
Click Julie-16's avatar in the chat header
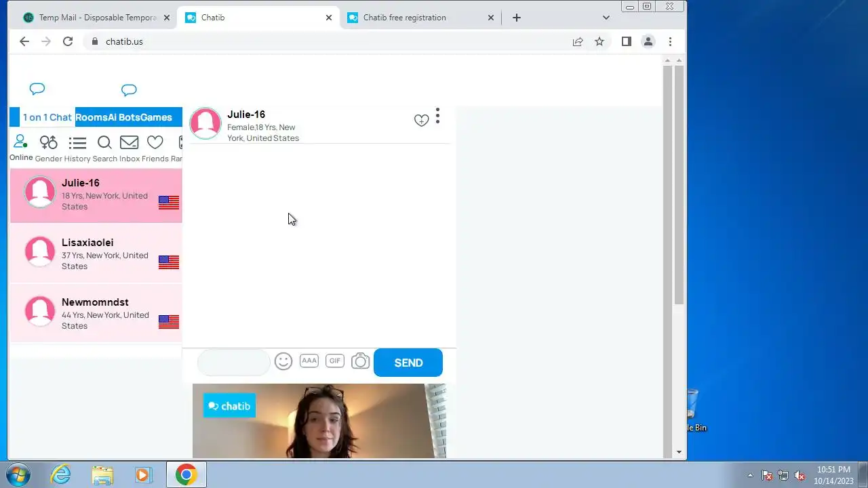click(x=205, y=123)
